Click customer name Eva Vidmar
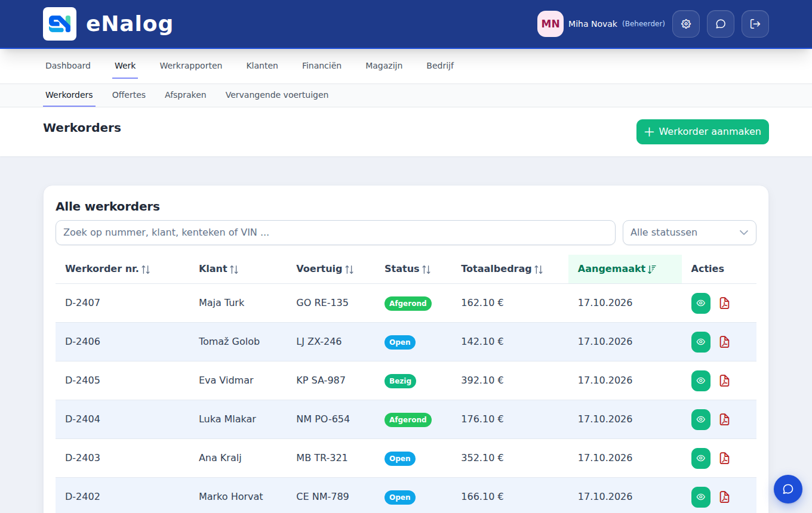This screenshot has width=812, height=513. click(x=226, y=381)
